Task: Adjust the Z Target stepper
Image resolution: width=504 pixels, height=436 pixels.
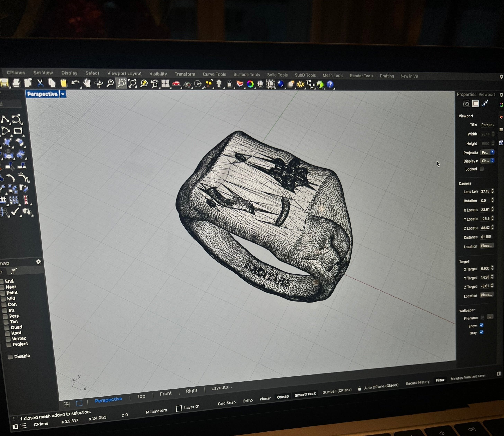Action: (x=492, y=285)
